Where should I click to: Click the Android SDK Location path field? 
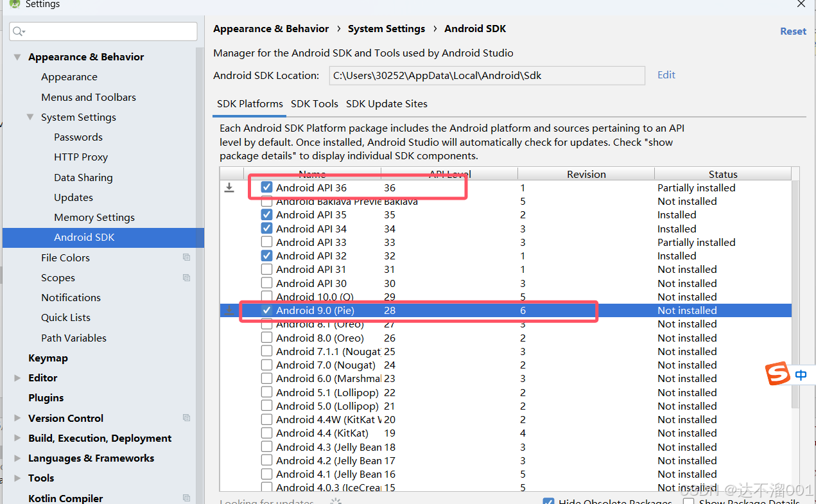(x=487, y=76)
